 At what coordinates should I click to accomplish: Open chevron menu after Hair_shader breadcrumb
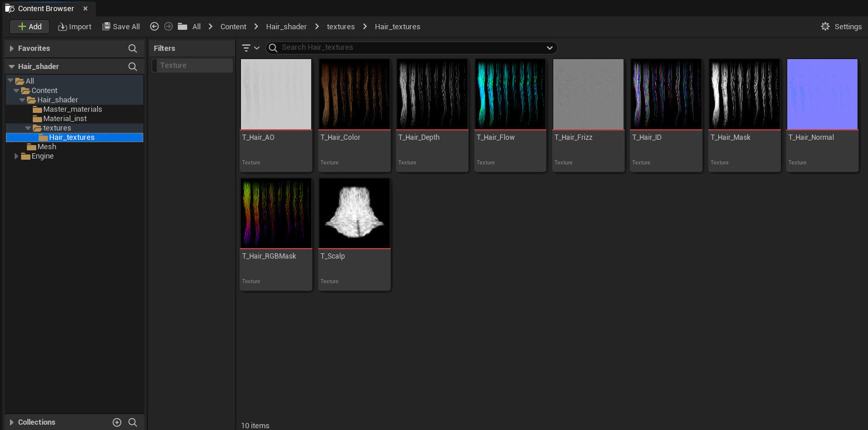(317, 26)
